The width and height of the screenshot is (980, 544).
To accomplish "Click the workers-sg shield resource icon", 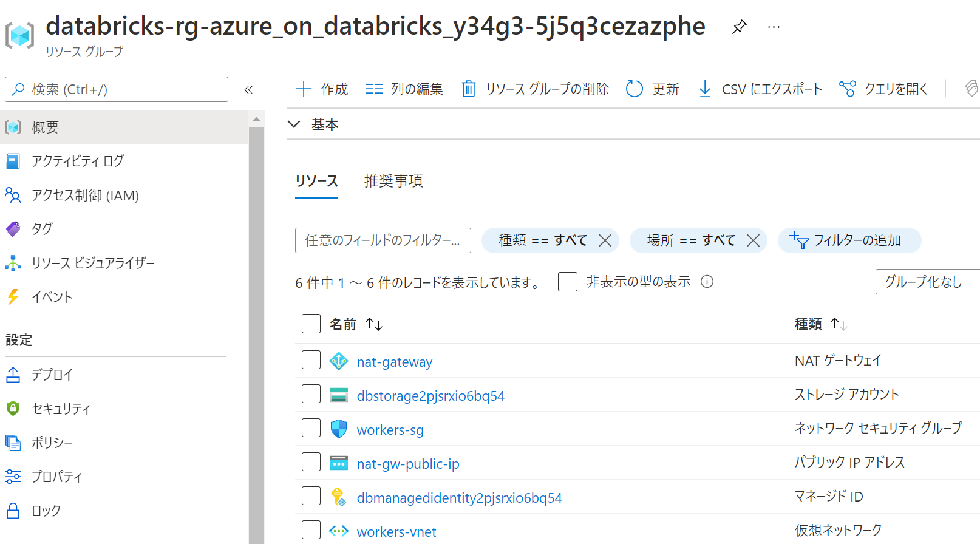I will pos(339,429).
